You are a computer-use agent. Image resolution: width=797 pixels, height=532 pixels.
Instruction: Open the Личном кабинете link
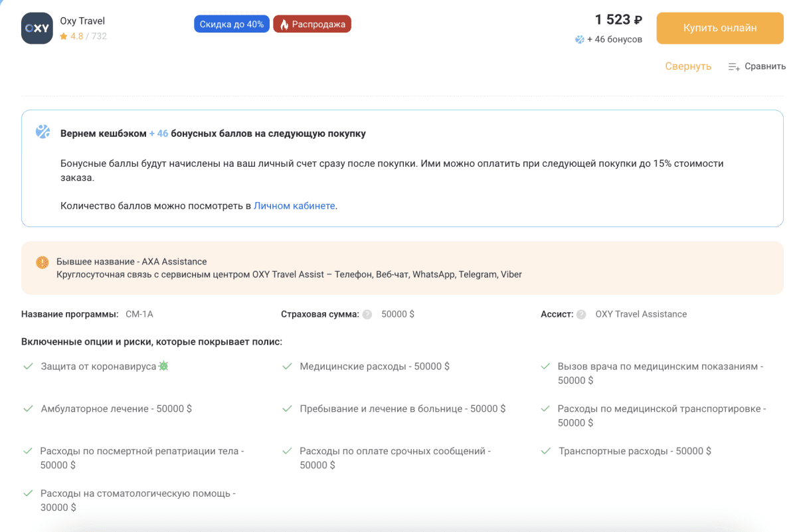[x=294, y=206]
